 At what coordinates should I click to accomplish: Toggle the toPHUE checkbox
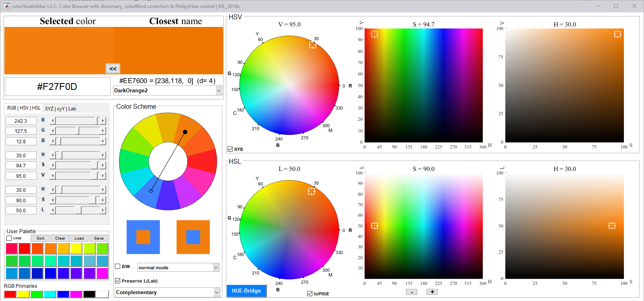tap(310, 294)
